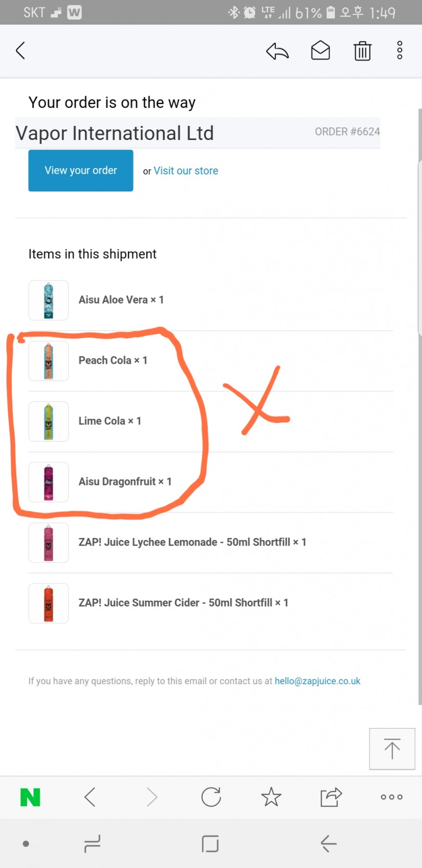Viewport: 422px width, 868px height.
Task: Tap the Peach Cola product thumbnail
Action: click(49, 361)
